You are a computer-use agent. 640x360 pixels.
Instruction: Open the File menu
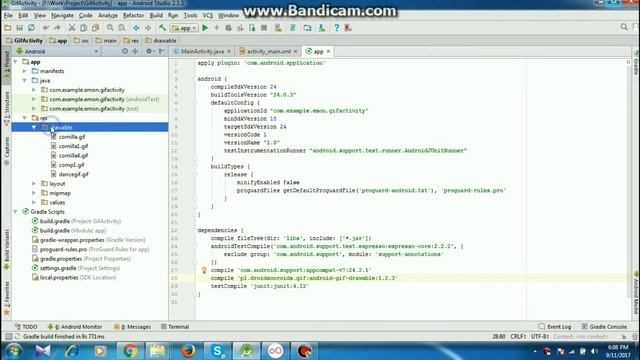[8, 16]
